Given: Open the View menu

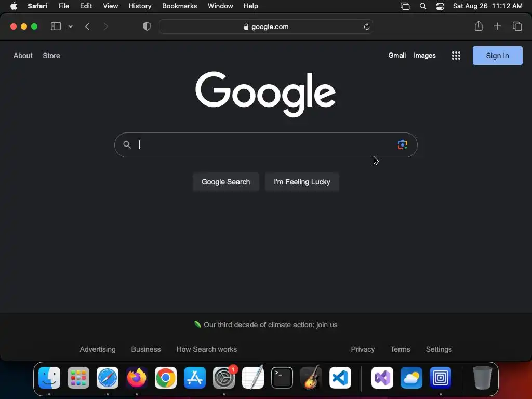Looking at the screenshot, I should coord(111,6).
